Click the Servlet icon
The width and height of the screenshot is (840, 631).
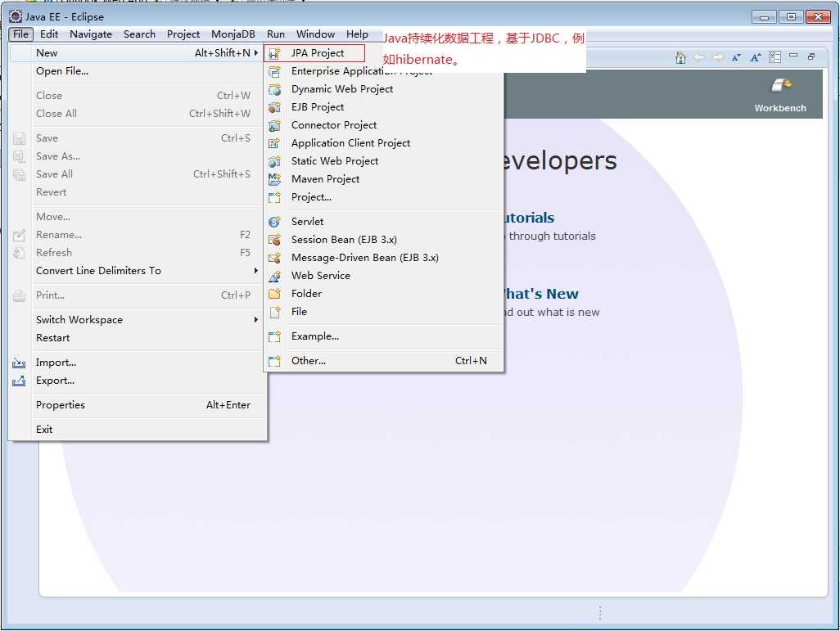pos(274,222)
